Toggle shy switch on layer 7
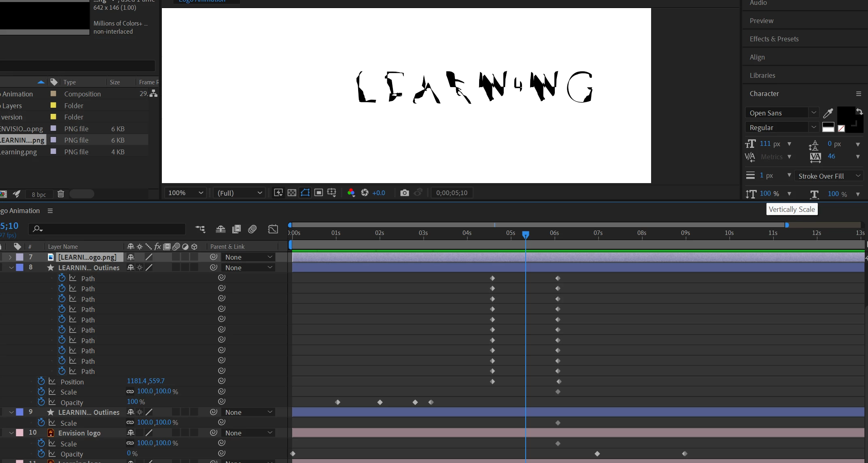Viewport: 868px width, 463px height. (131, 257)
